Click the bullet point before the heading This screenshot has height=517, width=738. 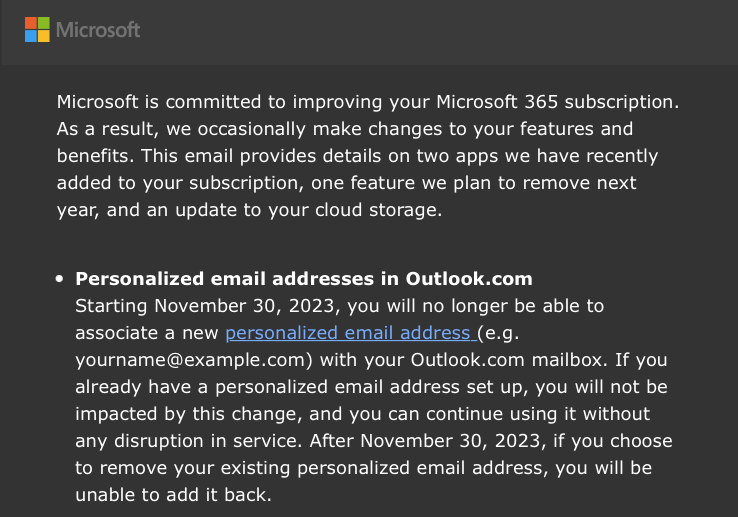60,279
